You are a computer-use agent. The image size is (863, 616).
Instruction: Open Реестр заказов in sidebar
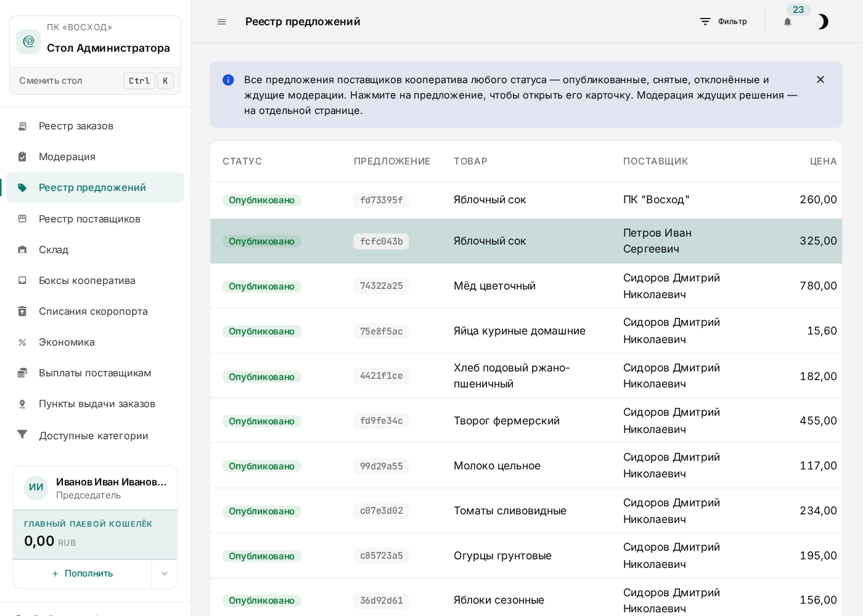click(x=96, y=126)
